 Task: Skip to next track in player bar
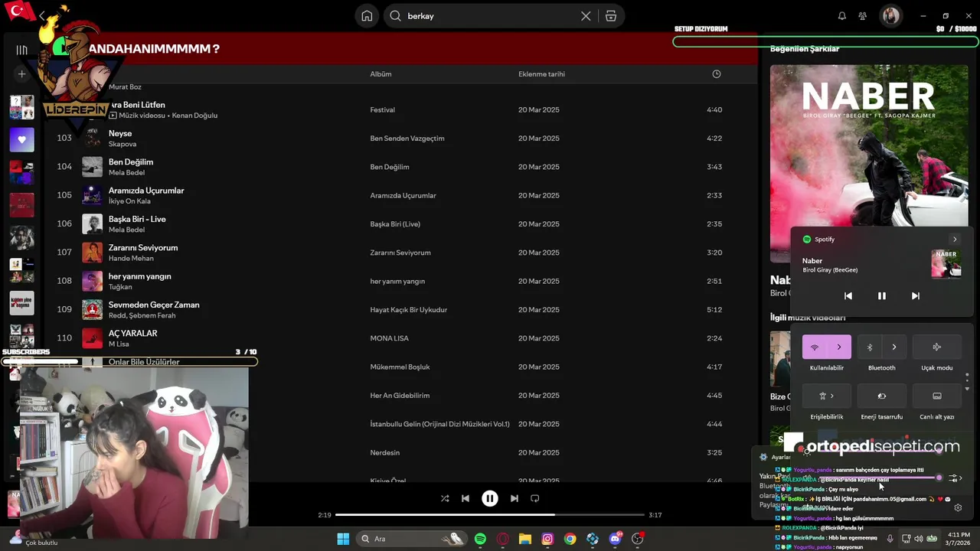coord(514,498)
